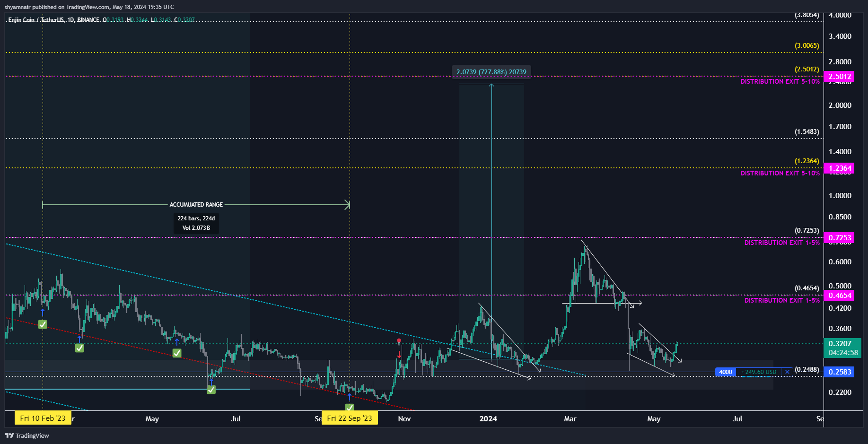Click Nov on the time axis
This screenshot has width=868, height=444.
404,419
